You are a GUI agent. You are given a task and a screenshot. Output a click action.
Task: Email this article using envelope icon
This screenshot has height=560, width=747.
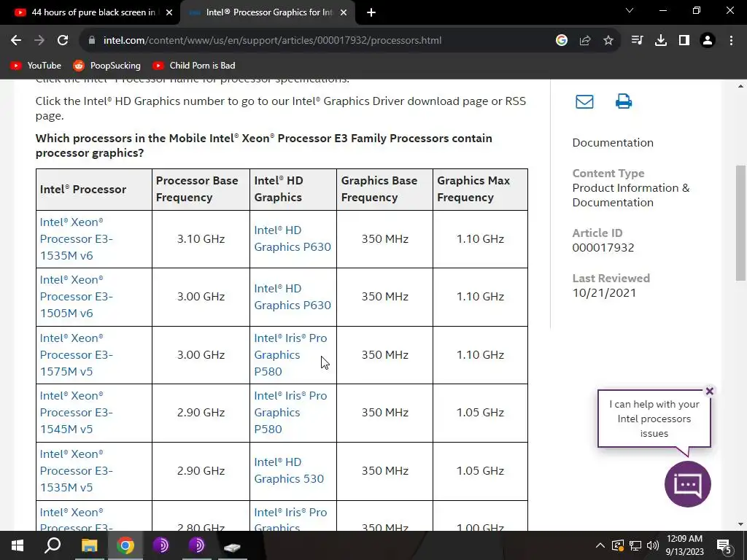coord(584,101)
